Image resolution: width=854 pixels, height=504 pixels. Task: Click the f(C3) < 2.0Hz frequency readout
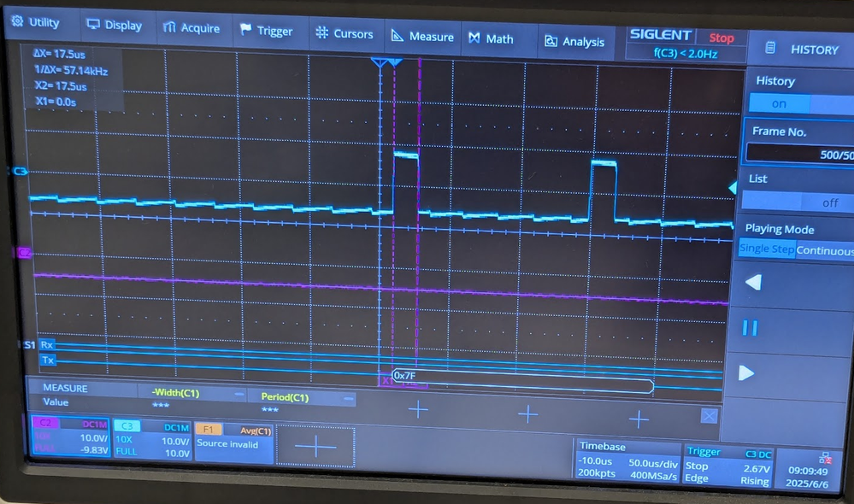pyautogui.click(x=685, y=53)
